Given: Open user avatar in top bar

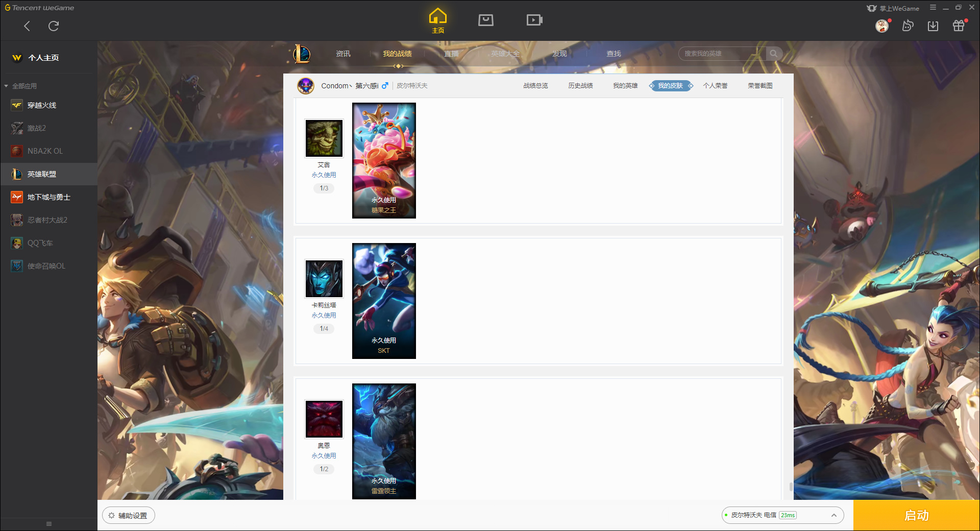Looking at the screenshot, I should 882,26.
